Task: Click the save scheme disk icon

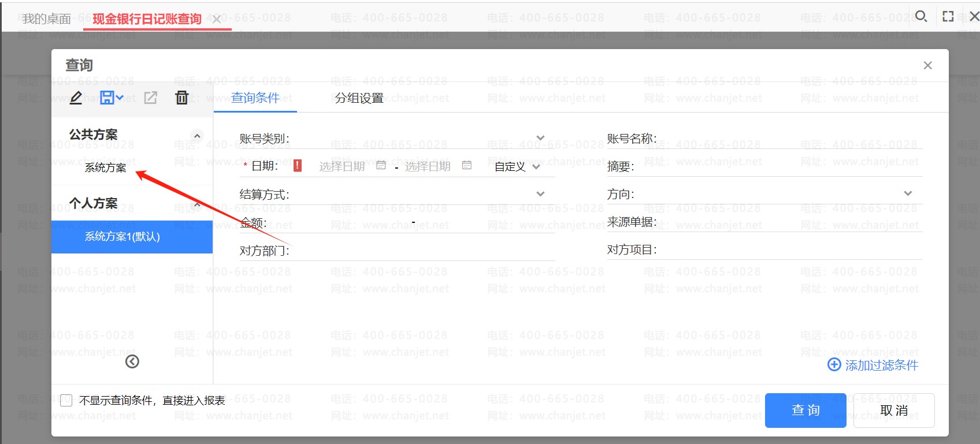Action: click(x=107, y=98)
